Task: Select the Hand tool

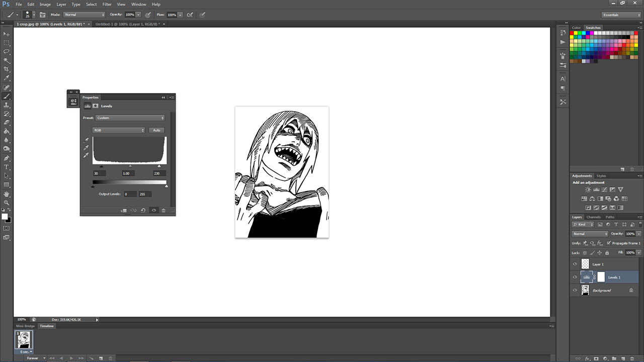Action: 7,194
